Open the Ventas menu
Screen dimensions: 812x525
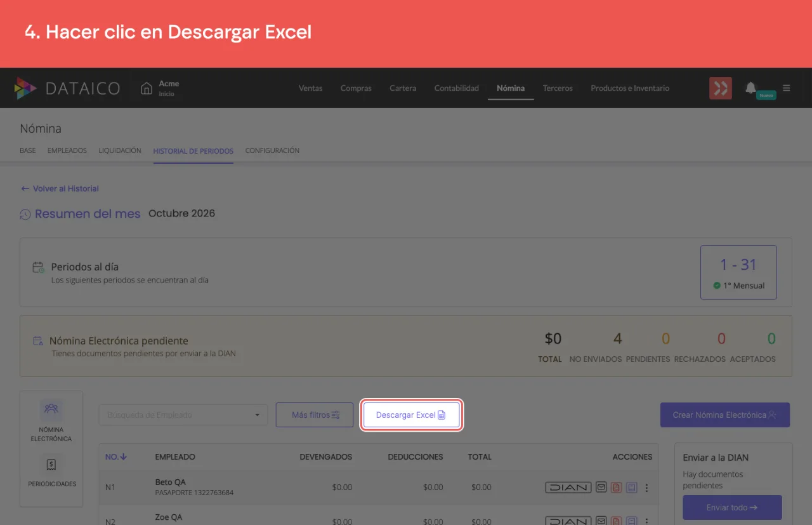310,88
